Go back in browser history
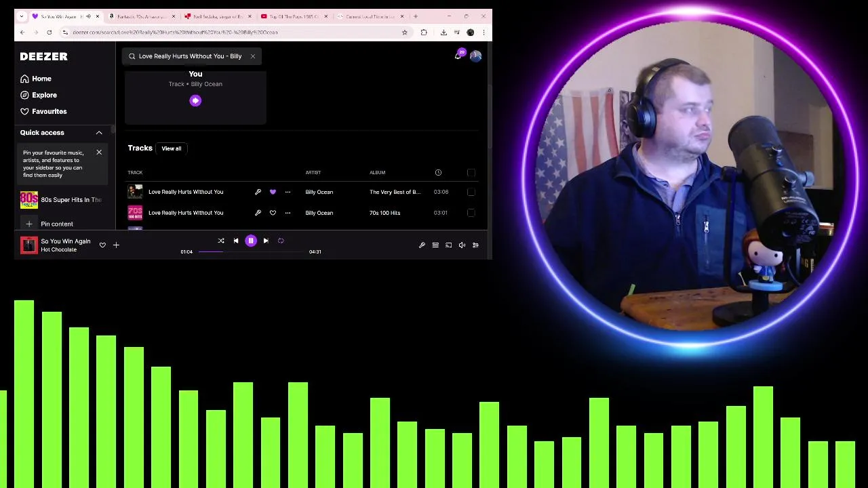The image size is (868, 488). click(22, 33)
